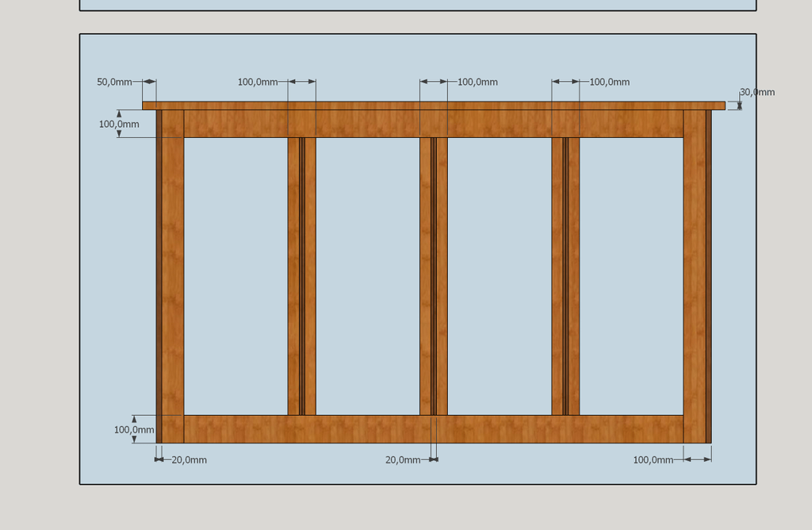Click the 100,0mm label above the rightmost inner post
Viewport: 812px width, 530px height.
pos(610,82)
